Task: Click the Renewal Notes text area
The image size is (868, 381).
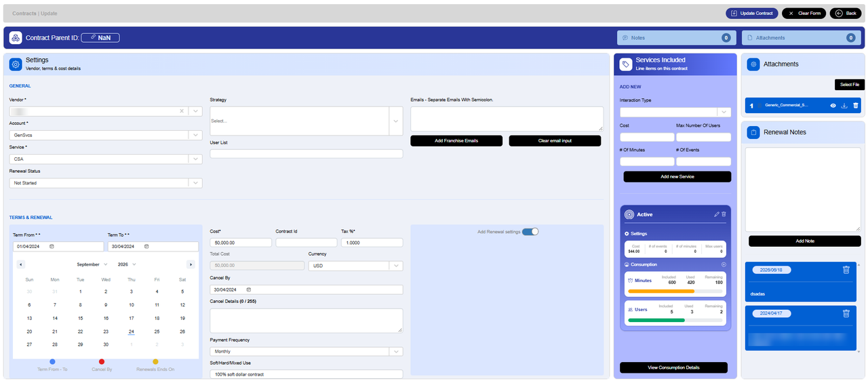Action: tap(803, 189)
